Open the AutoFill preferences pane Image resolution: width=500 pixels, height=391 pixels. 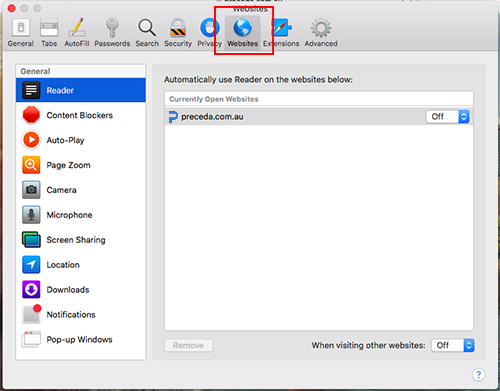(x=77, y=33)
